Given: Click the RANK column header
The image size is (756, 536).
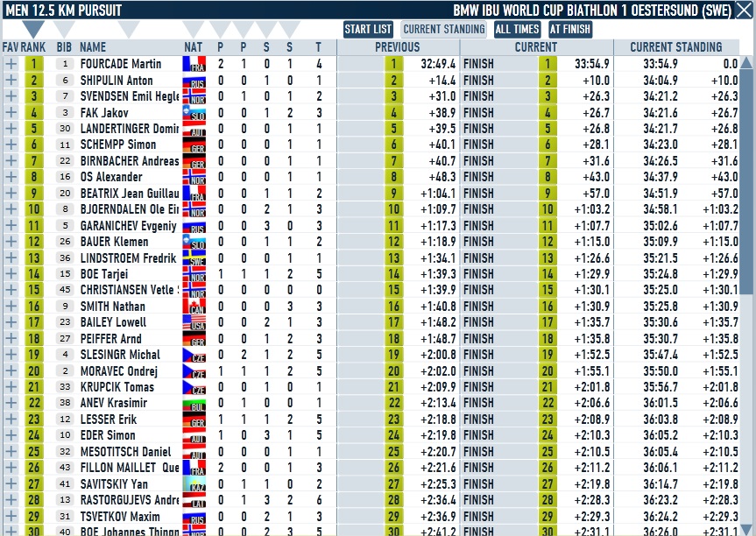Looking at the screenshot, I should tap(33, 47).
